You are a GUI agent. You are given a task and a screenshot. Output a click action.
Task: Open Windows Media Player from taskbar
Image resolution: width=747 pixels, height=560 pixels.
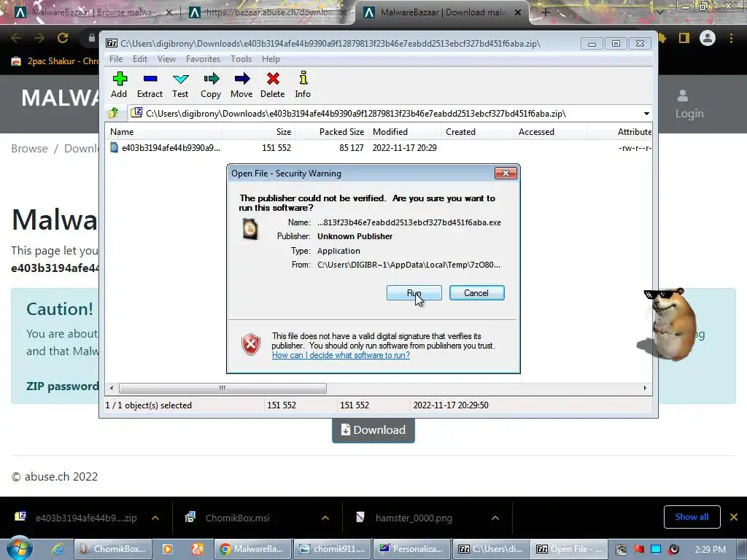[168, 549]
